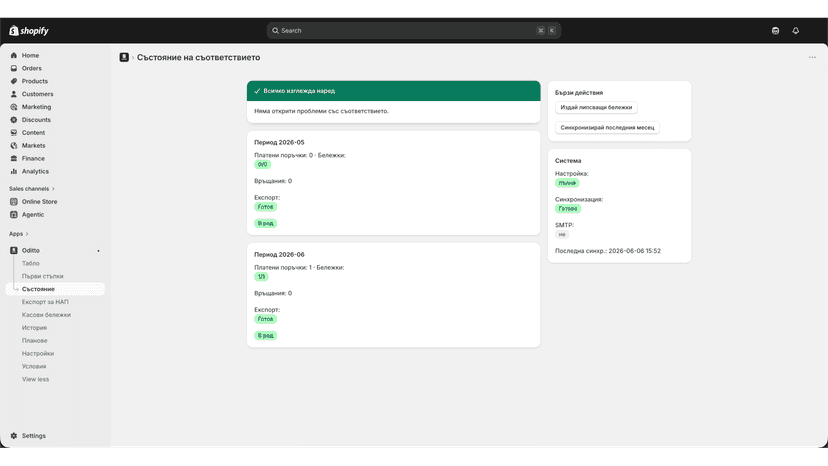Screen dimensions: 828x466
Task: Click the Markets globe icon
Action: [x=14, y=145]
